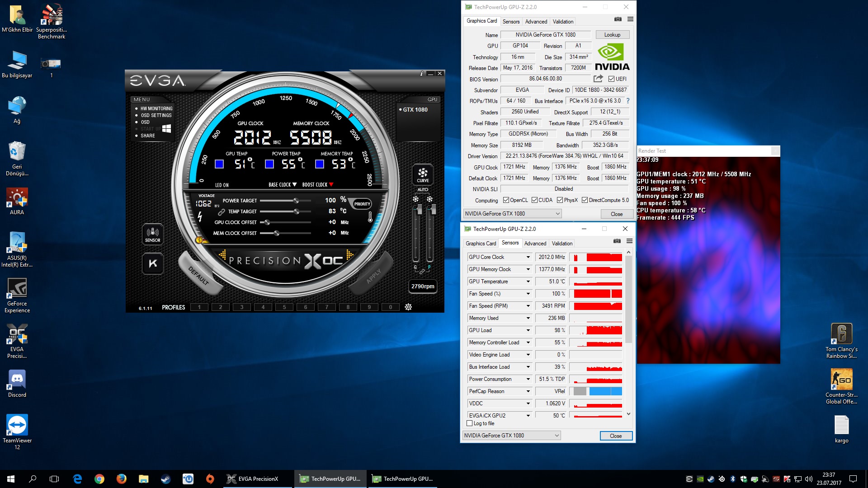Enable the Log to file checkbox
This screenshot has width=868, height=488.
point(469,423)
